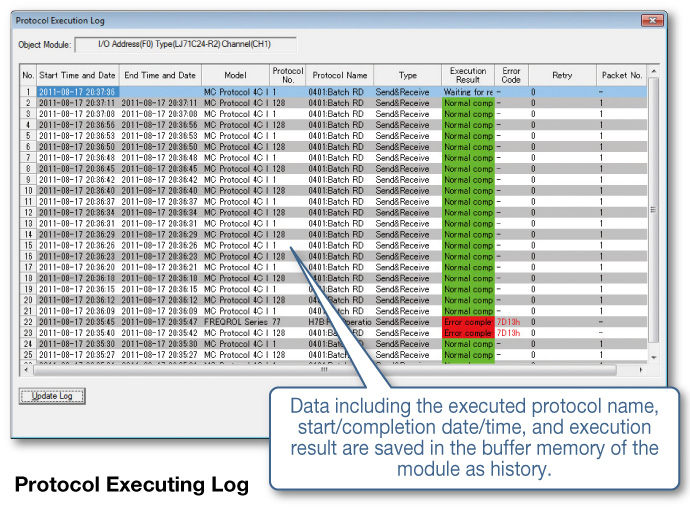690x510 pixels.
Task: Select log row 1 with Waiting result
Action: click(x=334, y=92)
